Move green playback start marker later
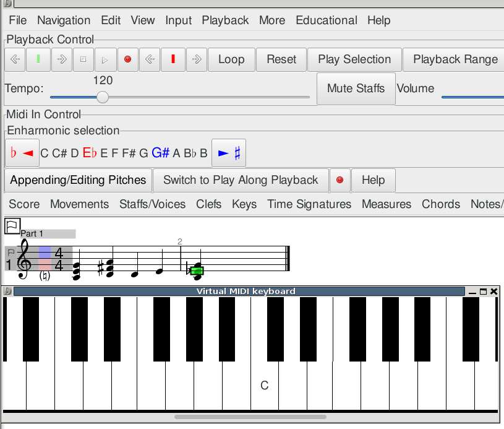The width and height of the screenshot is (504, 429). pos(61,59)
